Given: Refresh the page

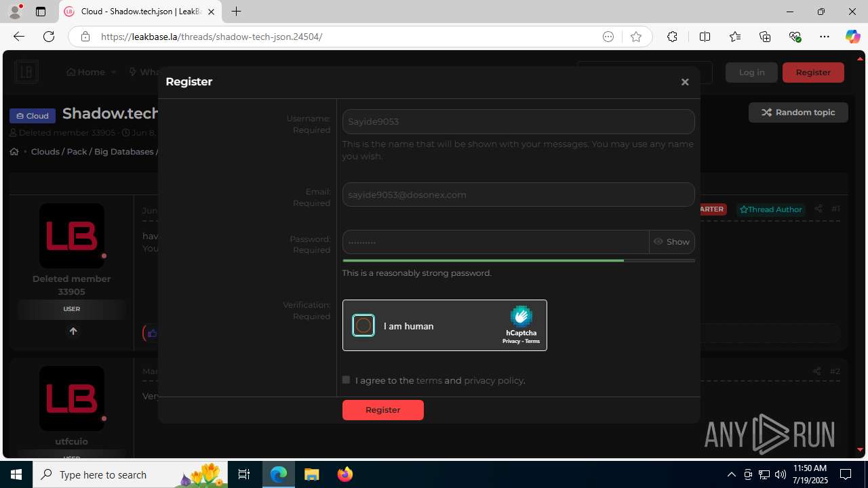Looking at the screenshot, I should coord(49,37).
